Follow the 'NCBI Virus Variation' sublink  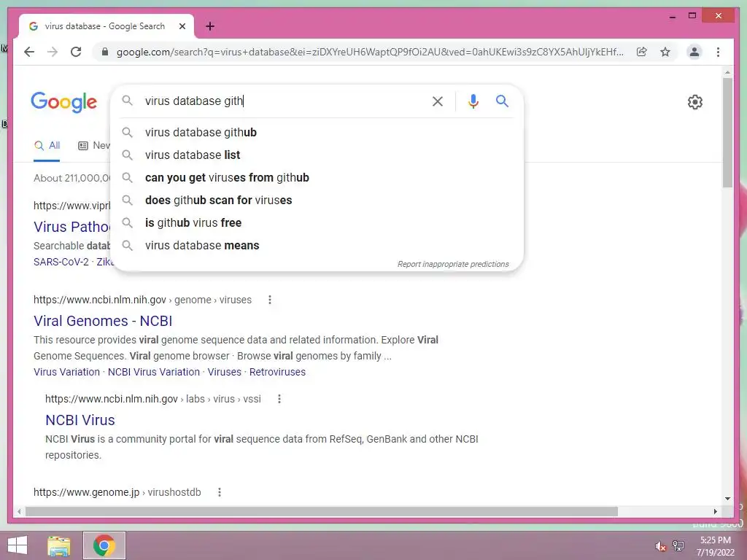click(154, 372)
